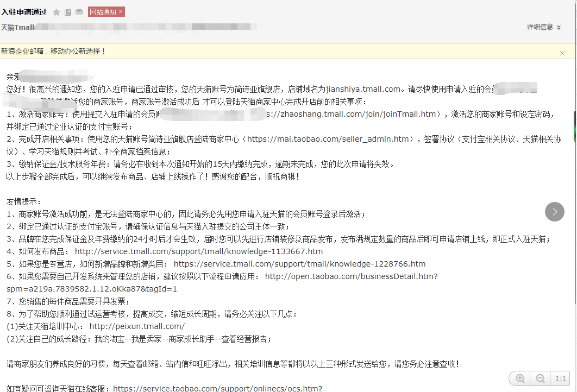Open the peixun.tmall.com training link

tap(137, 326)
